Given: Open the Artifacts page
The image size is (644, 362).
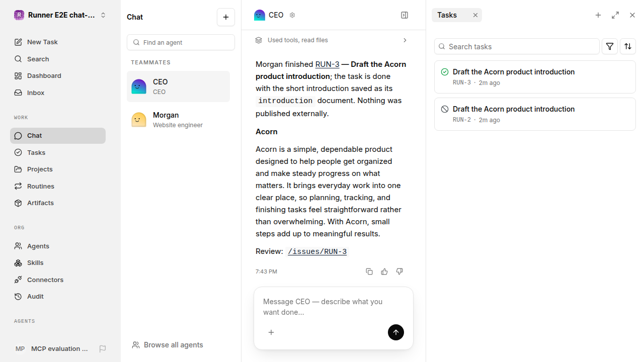Looking at the screenshot, I should point(58,203).
